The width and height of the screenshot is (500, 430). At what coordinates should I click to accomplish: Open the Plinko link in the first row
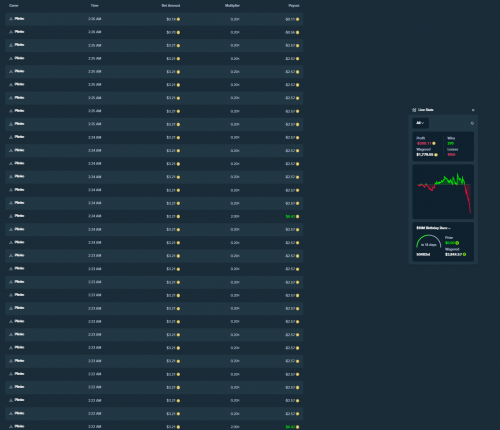[19, 19]
